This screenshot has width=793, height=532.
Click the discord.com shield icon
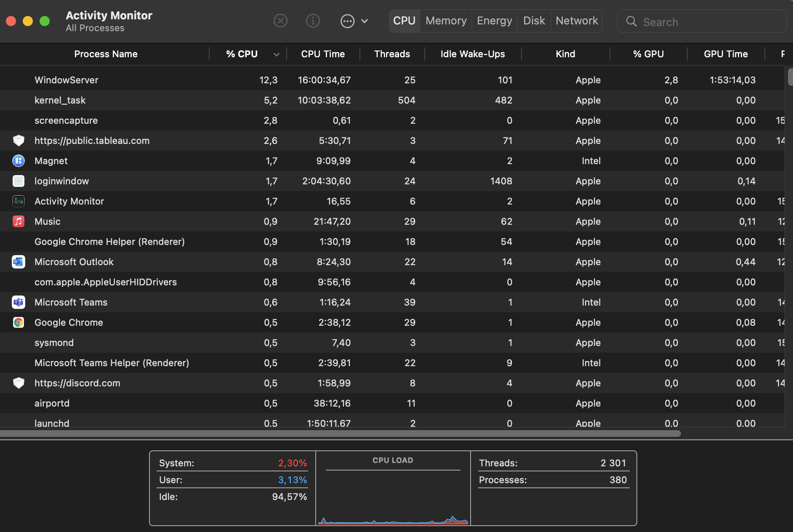pyautogui.click(x=19, y=383)
